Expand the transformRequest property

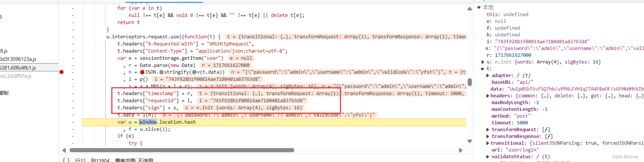point(488,130)
